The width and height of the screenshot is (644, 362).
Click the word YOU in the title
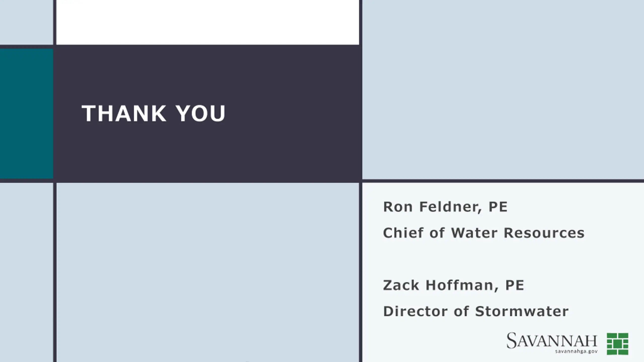tap(200, 113)
